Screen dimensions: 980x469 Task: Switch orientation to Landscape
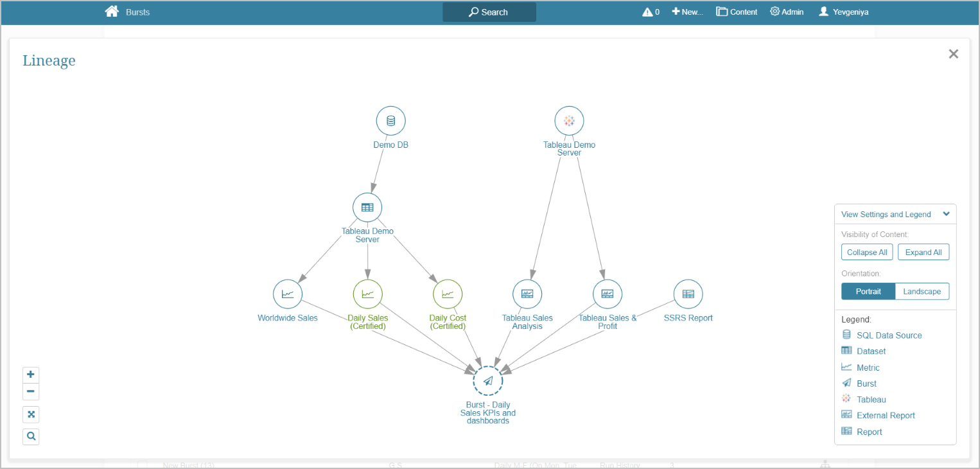click(922, 292)
